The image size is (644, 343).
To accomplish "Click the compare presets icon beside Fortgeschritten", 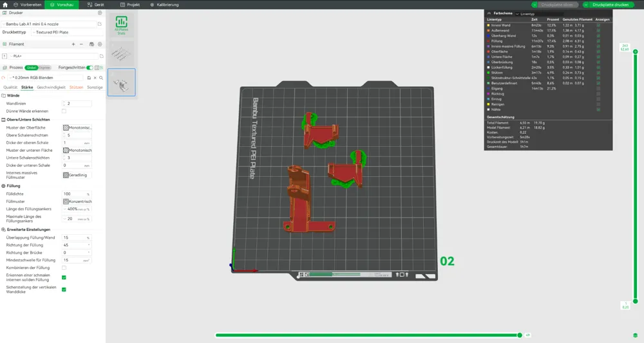I will 97,68.
